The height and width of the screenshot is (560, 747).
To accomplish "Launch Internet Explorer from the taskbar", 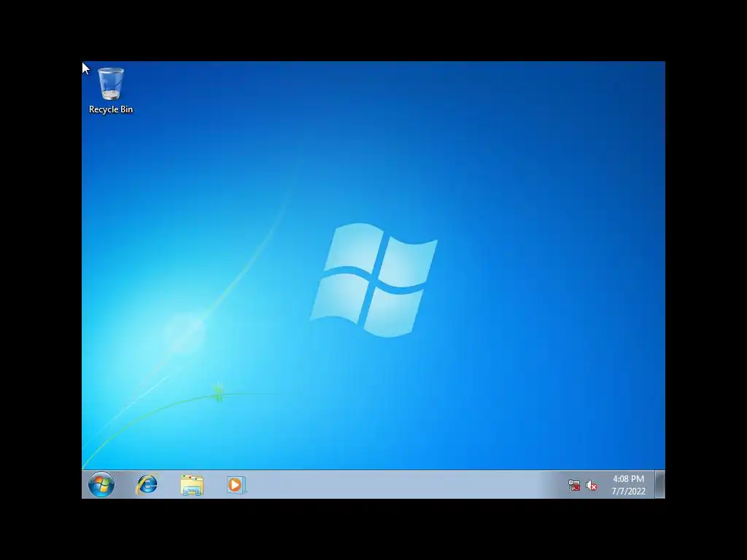I will coord(147,485).
